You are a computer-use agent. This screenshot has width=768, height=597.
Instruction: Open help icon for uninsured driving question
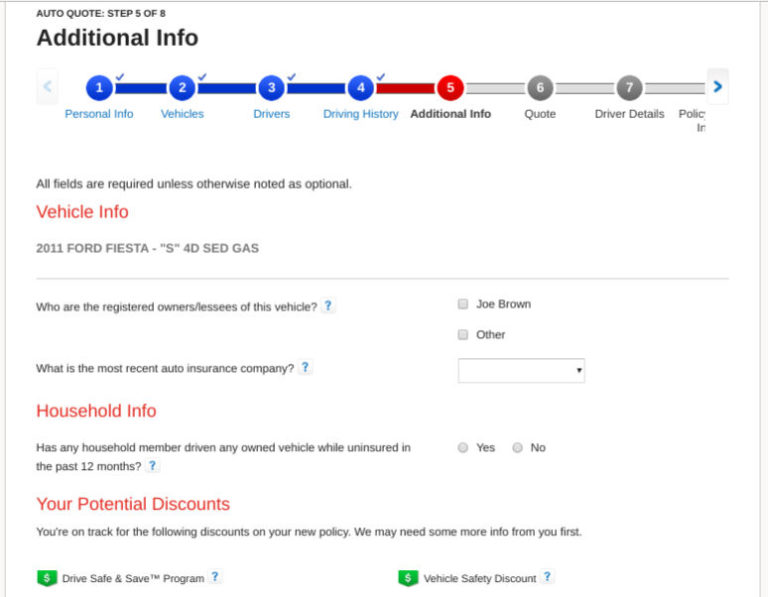(x=153, y=466)
